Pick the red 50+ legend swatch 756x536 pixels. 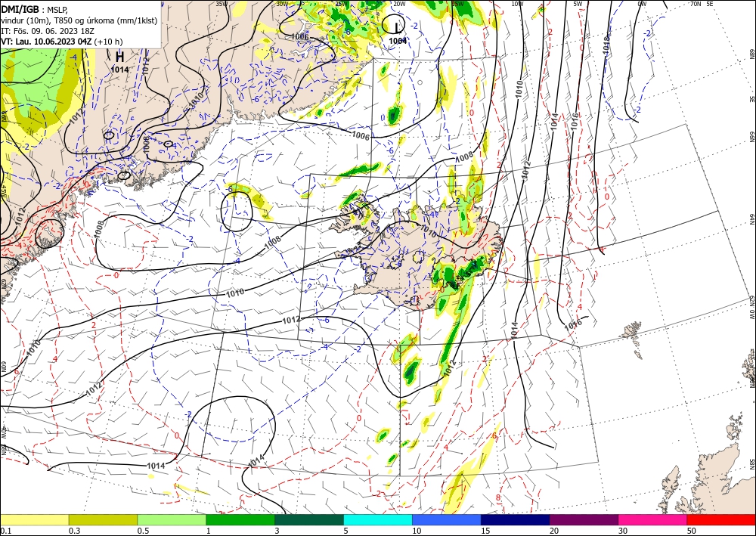[x=721, y=519]
